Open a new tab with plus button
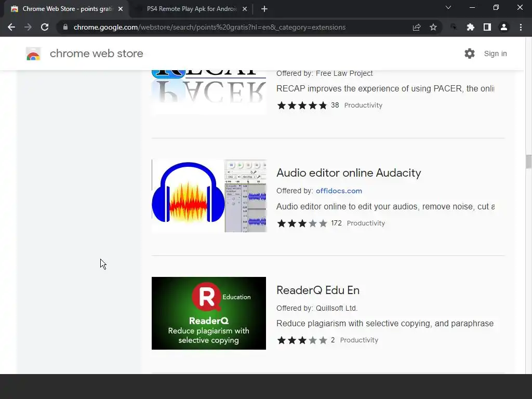Image resolution: width=532 pixels, height=399 pixels. click(264, 9)
